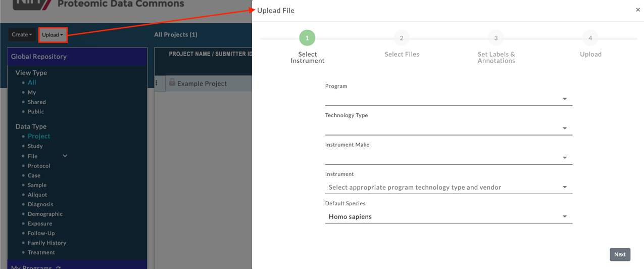Image resolution: width=644 pixels, height=269 pixels.
Task: Expand the Technology Type dropdown
Action: [x=448, y=128]
